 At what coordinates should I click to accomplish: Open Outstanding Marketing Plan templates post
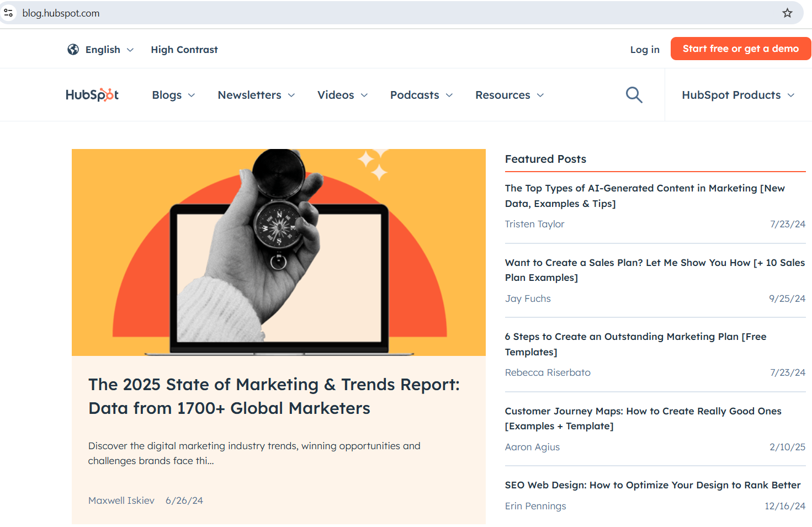(x=635, y=344)
